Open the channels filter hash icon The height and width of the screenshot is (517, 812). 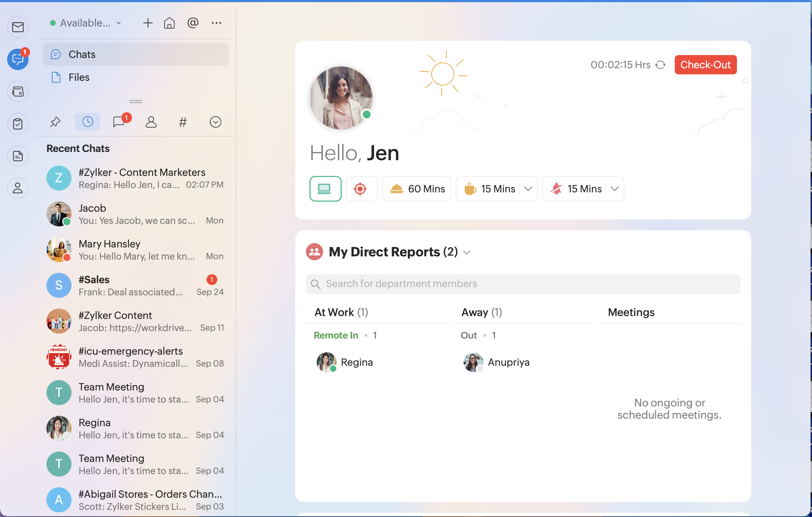click(183, 122)
